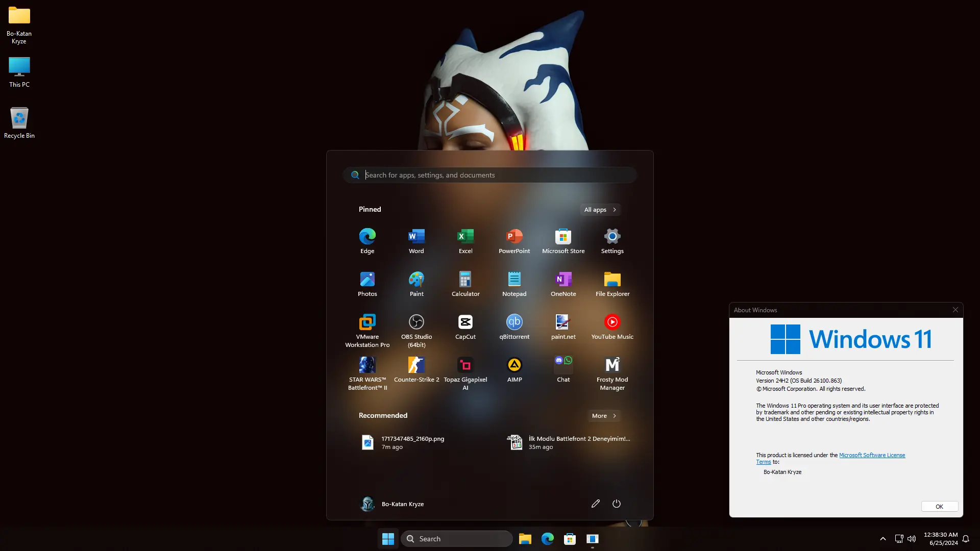Launch Word from the Start menu

pyautogui.click(x=416, y=241)
